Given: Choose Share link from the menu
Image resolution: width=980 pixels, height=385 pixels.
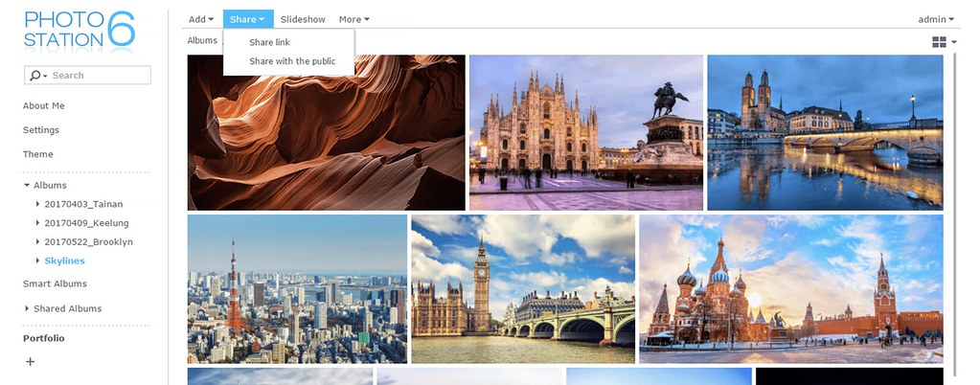Looking at the screenshot, I should tap(269, 42).
